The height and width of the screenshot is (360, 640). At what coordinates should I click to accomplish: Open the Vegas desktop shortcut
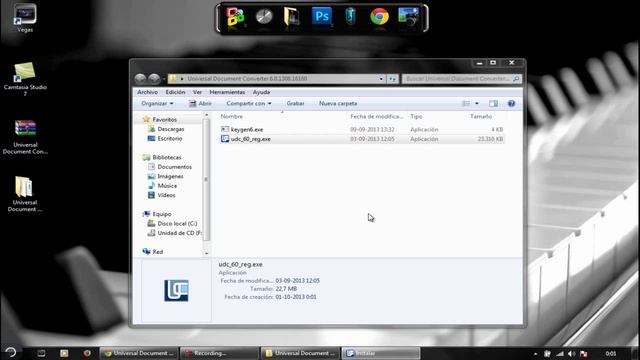tap(25, 18)
